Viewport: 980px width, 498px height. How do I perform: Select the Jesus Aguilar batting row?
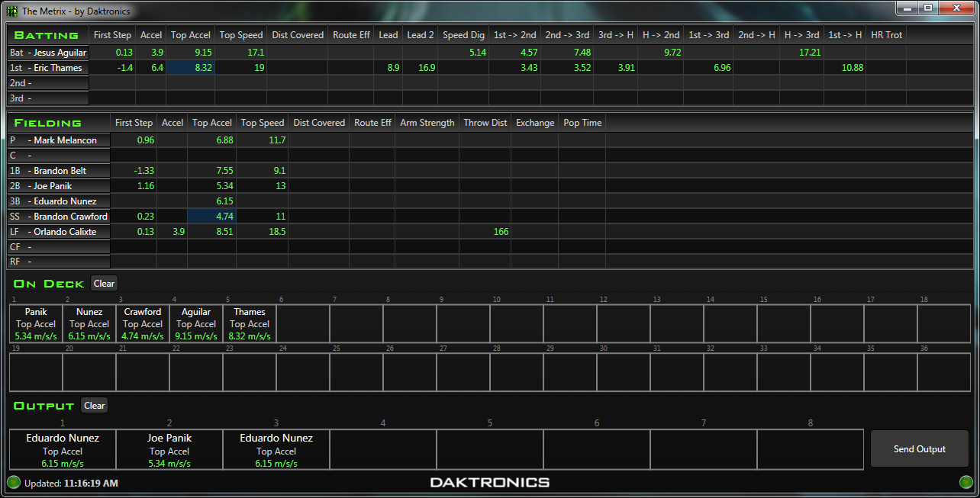point(47,52)
